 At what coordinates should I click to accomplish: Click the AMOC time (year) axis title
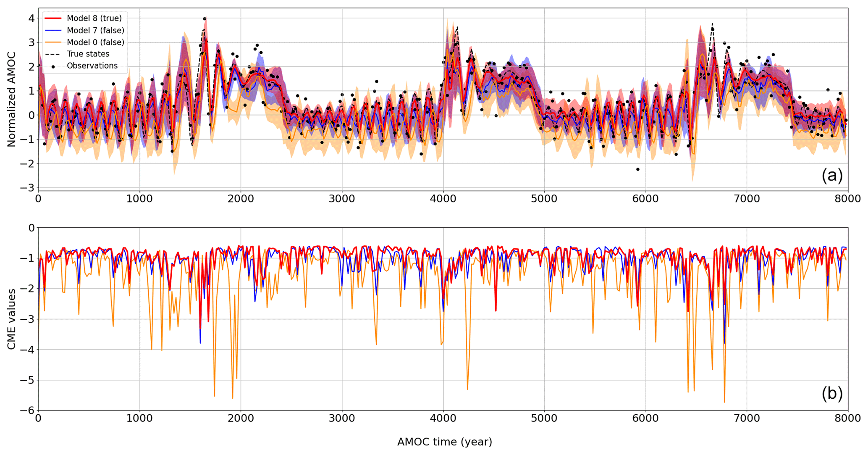coord(444,442)
